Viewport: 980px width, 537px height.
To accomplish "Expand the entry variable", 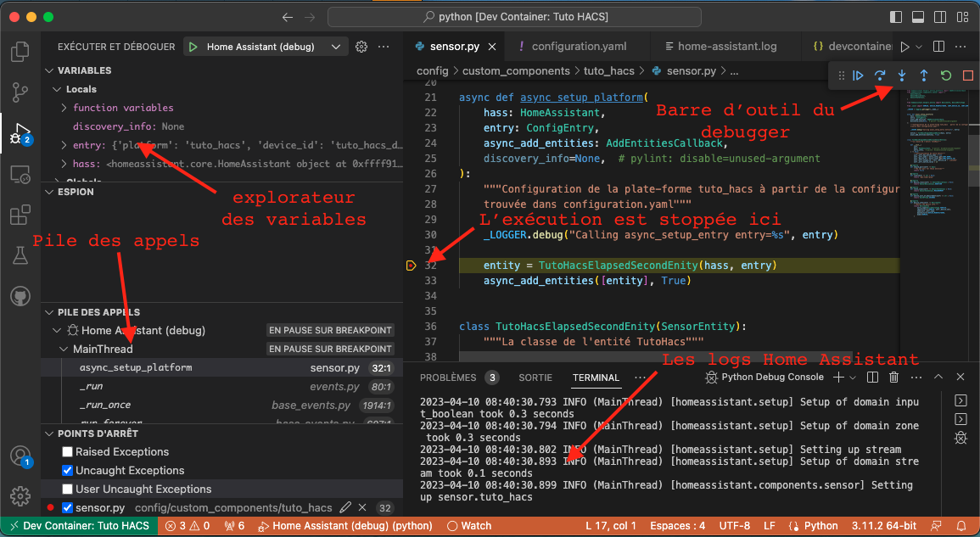I will [64, 145].
